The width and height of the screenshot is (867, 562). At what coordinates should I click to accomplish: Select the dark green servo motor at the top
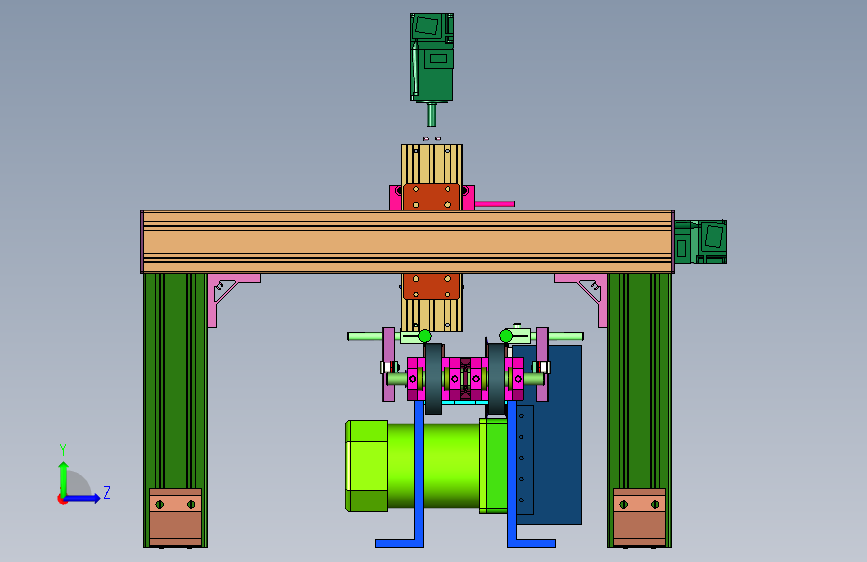coord(432,58)
